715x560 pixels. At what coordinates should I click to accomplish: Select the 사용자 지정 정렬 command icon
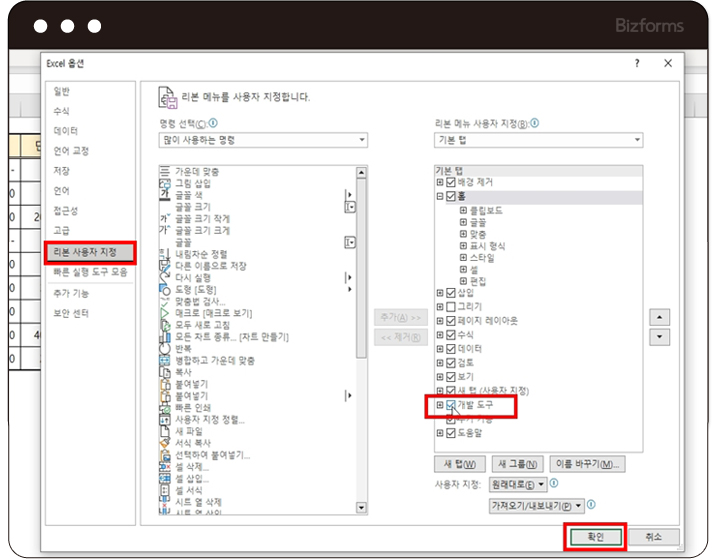[165, 420]
